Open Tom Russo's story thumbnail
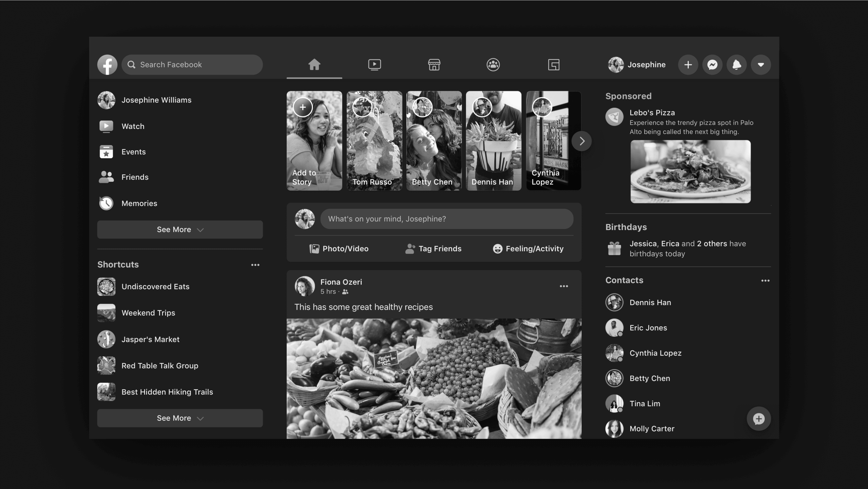The image size is (868, 489). click(374, 141)
